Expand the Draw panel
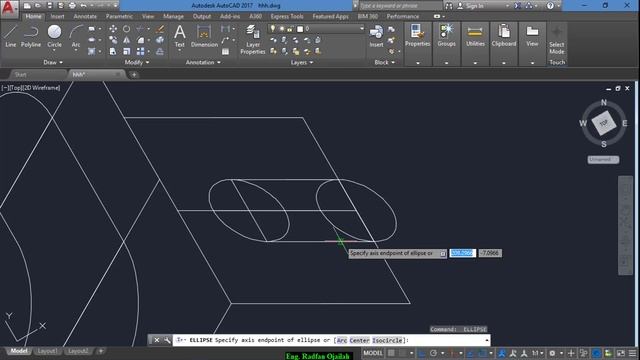 [x=53, y=62]
